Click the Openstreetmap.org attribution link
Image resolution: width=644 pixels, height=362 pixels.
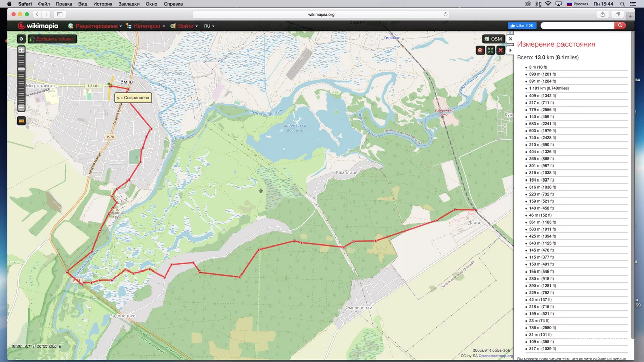pyautogui.click(x=496, y=356)
